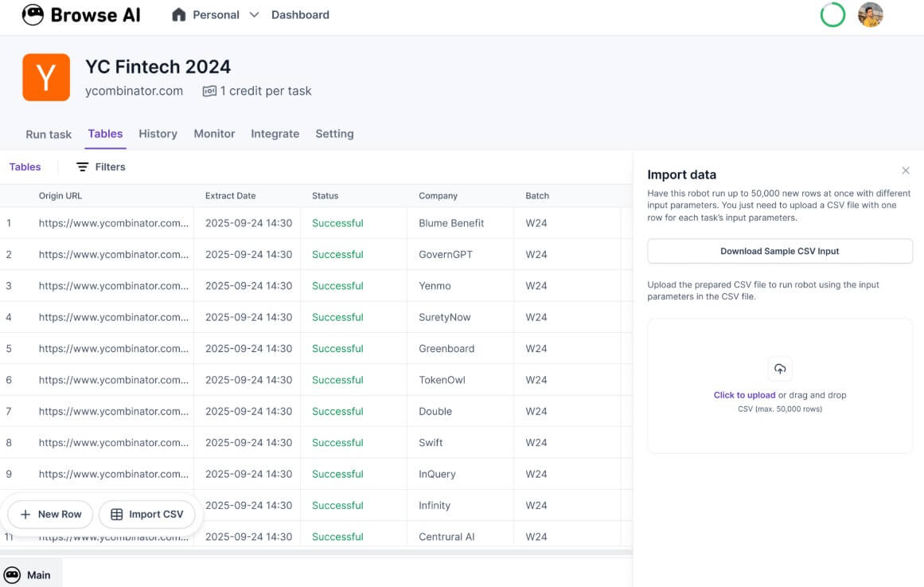Click the credit icon next to 1 credit per task
The image size is (924, 587).
[x=209, y=91]
